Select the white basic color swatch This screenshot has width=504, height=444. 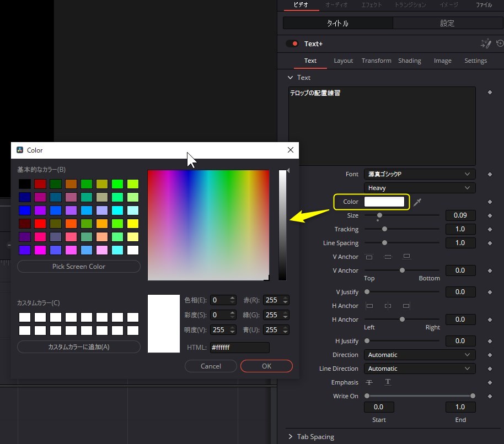point(133,250)
